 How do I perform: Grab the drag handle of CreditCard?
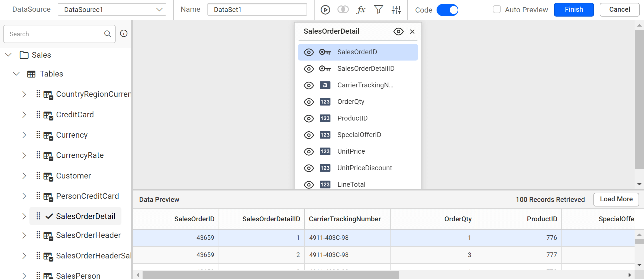click(x=38, y=114)
